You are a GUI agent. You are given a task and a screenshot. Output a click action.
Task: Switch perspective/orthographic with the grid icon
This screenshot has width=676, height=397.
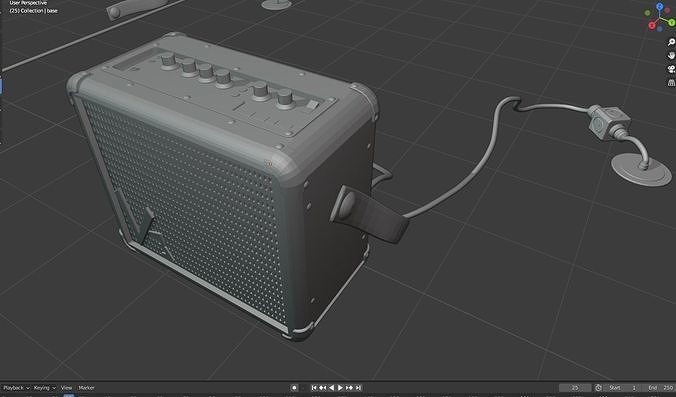(x=671, y=82)
